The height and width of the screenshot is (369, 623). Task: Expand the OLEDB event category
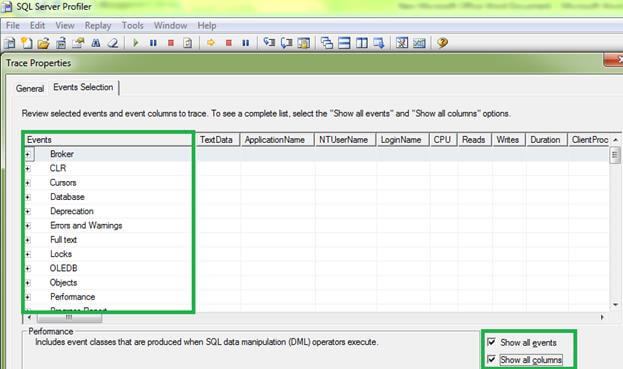[x=28, y=269]
